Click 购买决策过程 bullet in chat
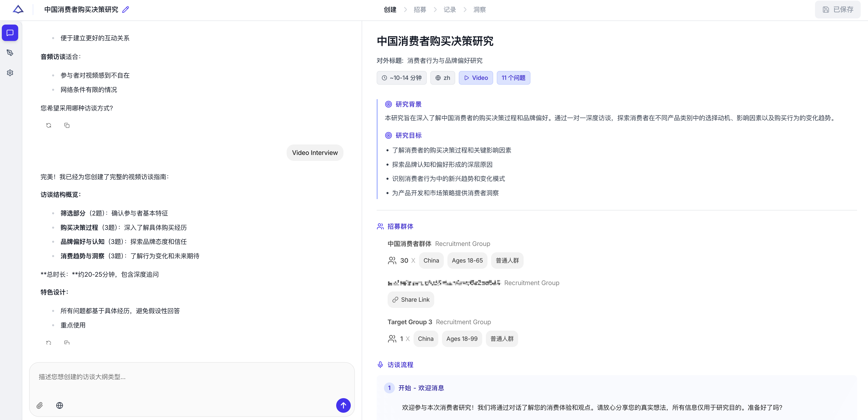868x420 pixels. point(123,228)
